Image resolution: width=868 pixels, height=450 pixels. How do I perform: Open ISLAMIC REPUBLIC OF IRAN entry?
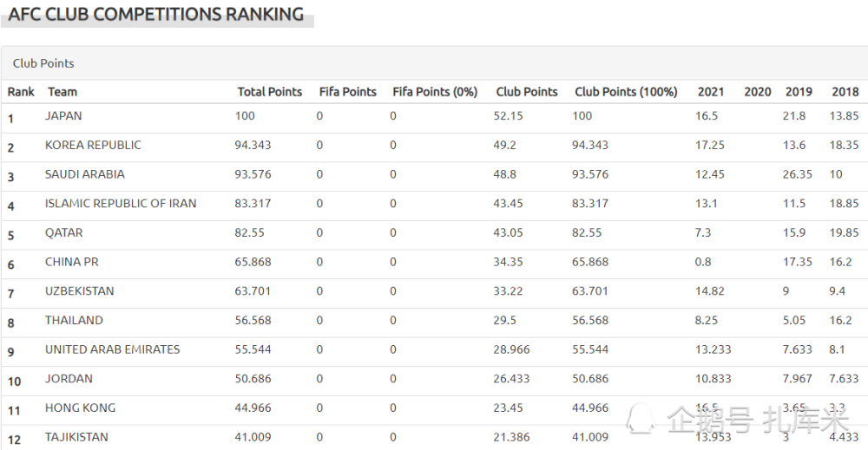tap(121, 204)
